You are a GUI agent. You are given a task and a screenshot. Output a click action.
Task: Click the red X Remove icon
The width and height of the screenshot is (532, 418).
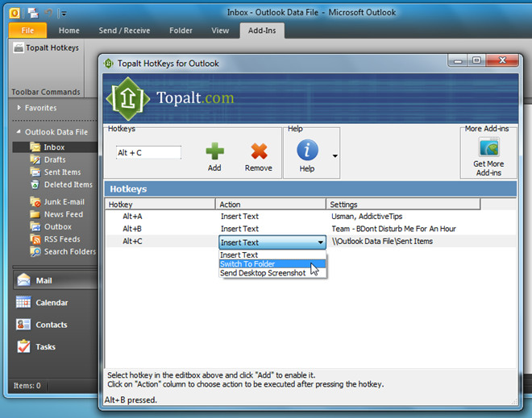(x=259, y=151)
